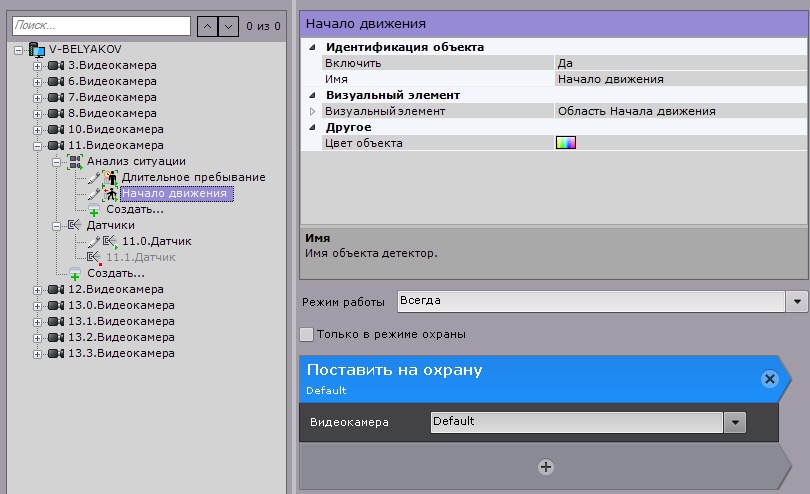
Task: Click green plus icon under Анализ ситуации
Action: tap(94, 211)
